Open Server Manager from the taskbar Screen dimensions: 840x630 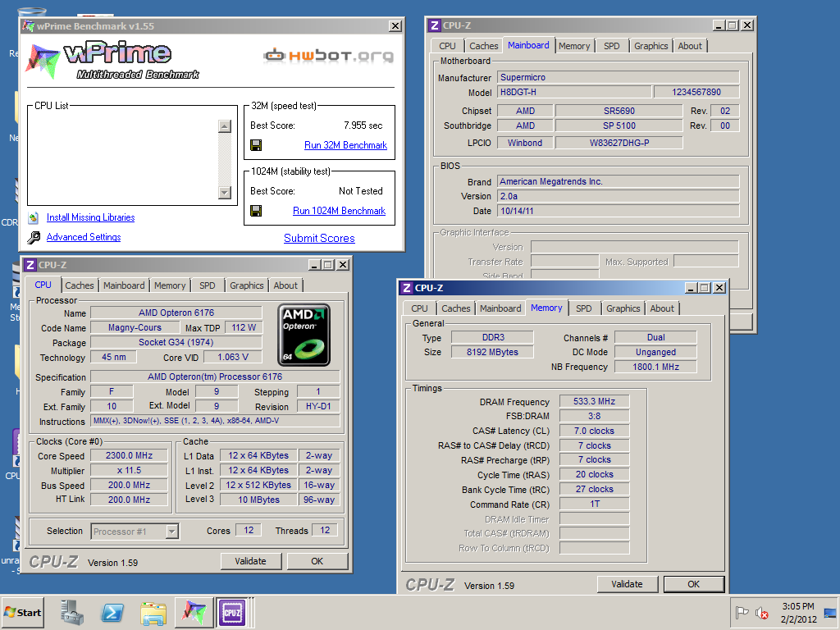(x=72, y=612)
